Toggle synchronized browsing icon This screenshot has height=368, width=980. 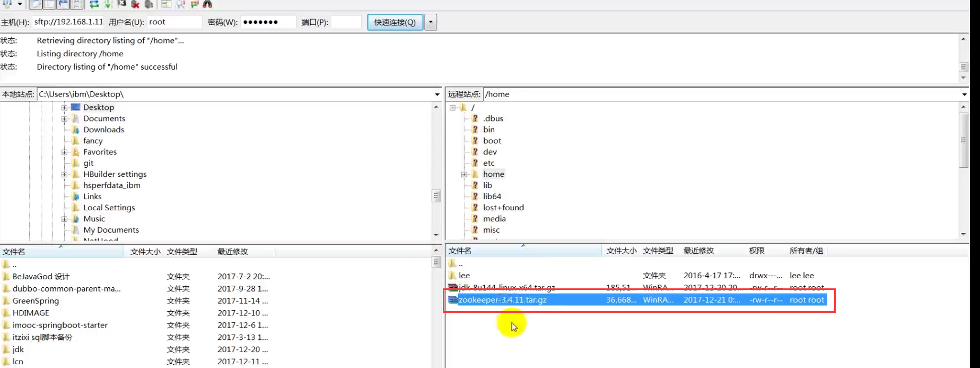(x=194, y=4)
